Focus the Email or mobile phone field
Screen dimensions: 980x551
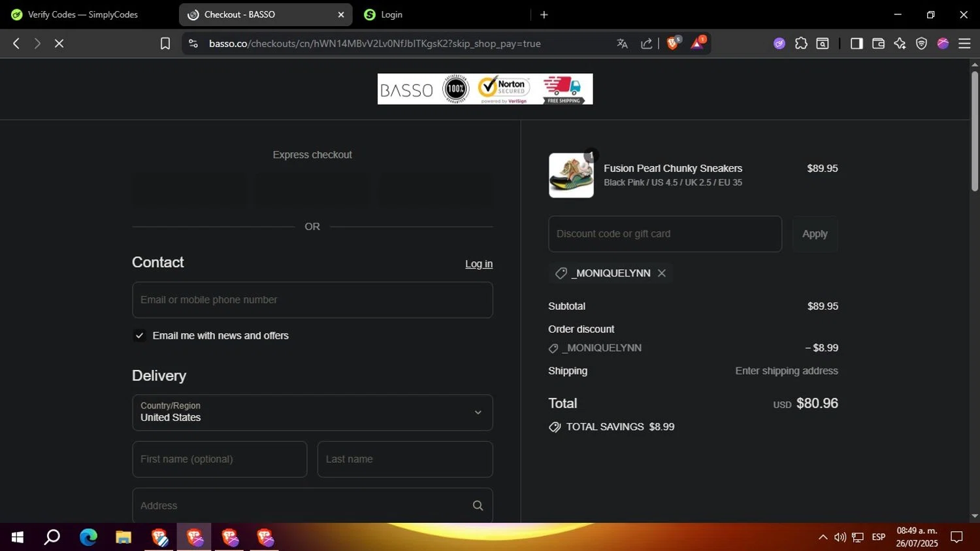(312, 300)
